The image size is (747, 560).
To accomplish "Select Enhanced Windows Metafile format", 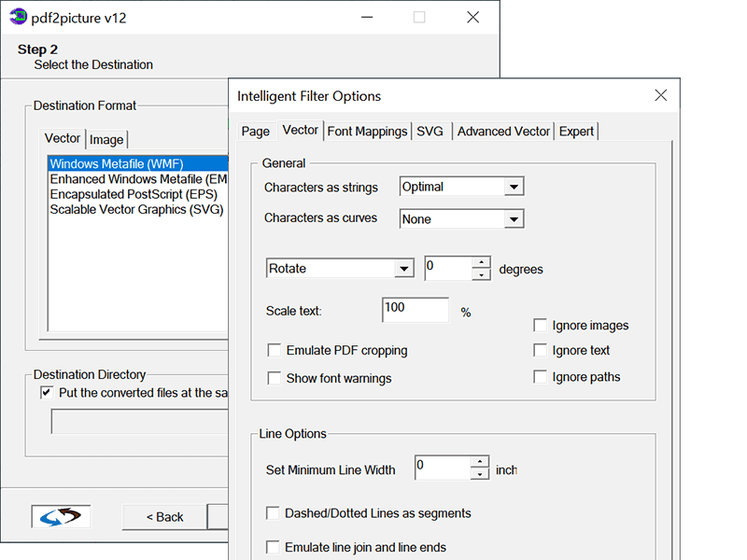I will tap(138, 179).
